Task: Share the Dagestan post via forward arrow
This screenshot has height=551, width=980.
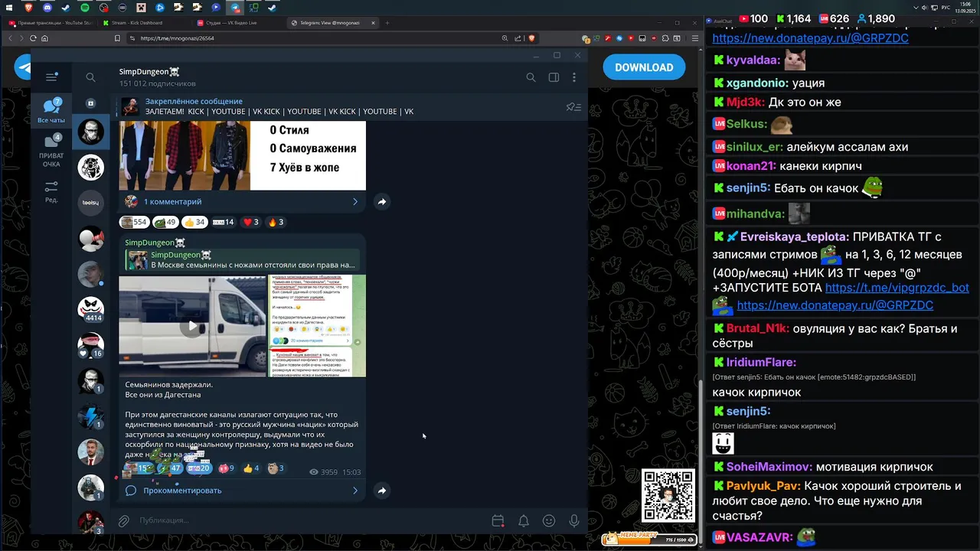Action: point(381,491)
